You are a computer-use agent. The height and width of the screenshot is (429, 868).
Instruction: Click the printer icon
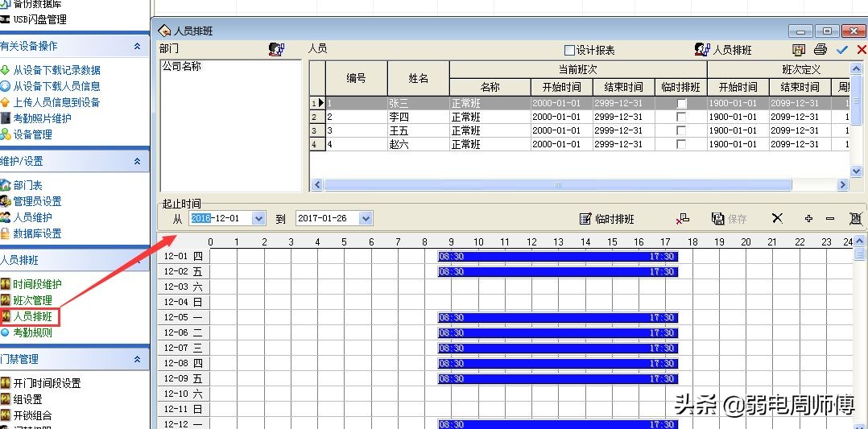click(820, 50)
